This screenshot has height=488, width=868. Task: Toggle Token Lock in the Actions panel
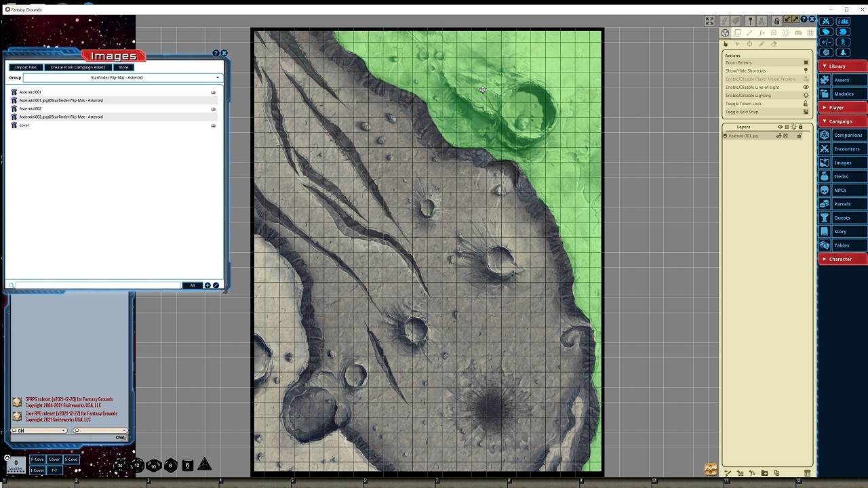click(x=806, y=104)
